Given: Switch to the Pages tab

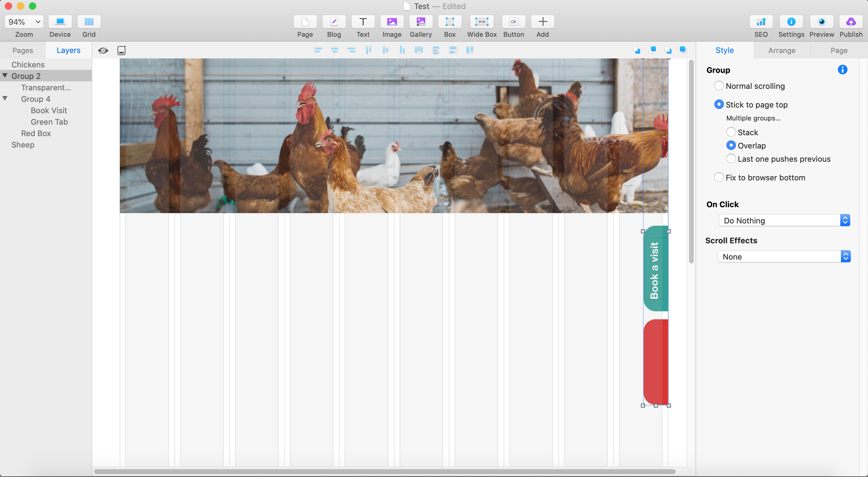Looking at the screenshot, I should click(x=23, y=51).
